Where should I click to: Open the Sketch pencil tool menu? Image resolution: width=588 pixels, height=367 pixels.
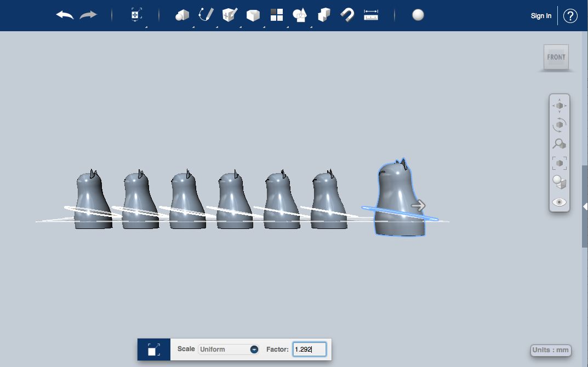pyautogui.click(x=206, y=15)
